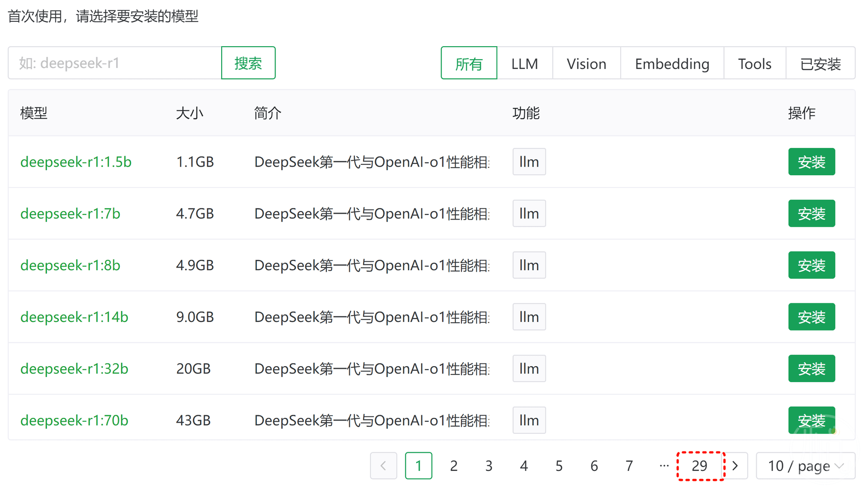868x493 pixels.
Task: Click the llm tag in deepseek-r1:7b row
Action: (529, 213)
